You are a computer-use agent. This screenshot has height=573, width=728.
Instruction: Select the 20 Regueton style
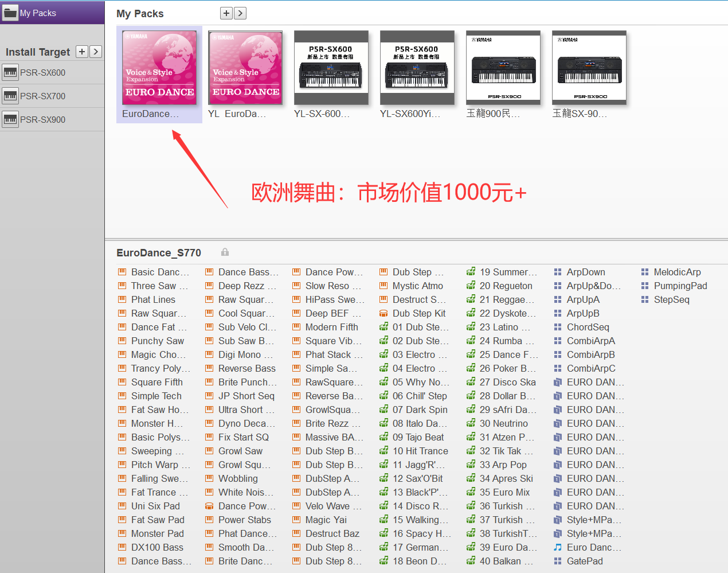click(506, 286)
